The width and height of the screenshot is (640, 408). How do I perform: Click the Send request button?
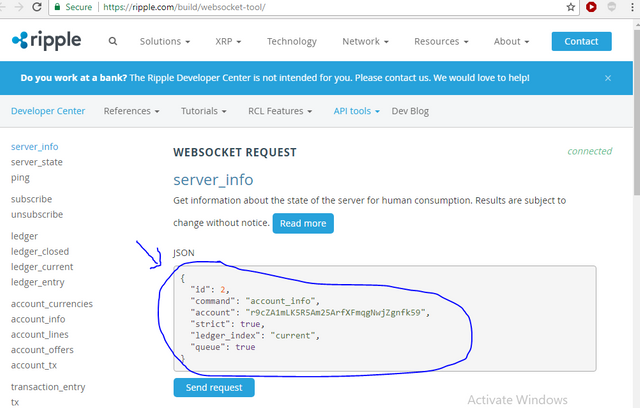(214, 387)
